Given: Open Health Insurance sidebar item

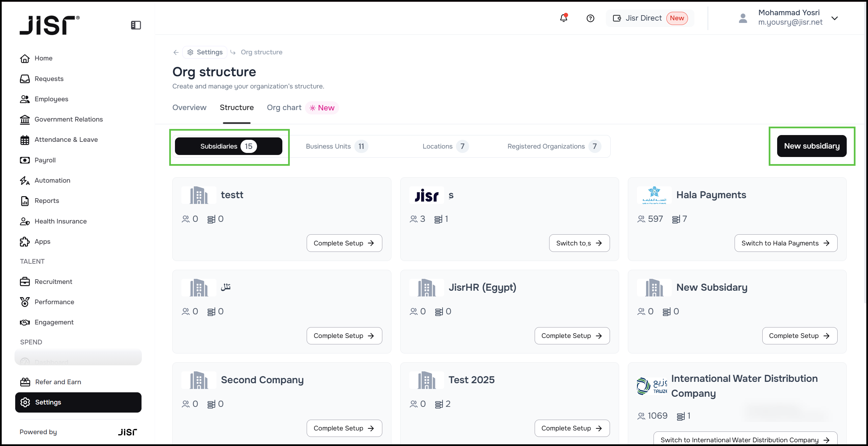Looking at the screenshot, I should pyautogui.click(x=60, y=221).
